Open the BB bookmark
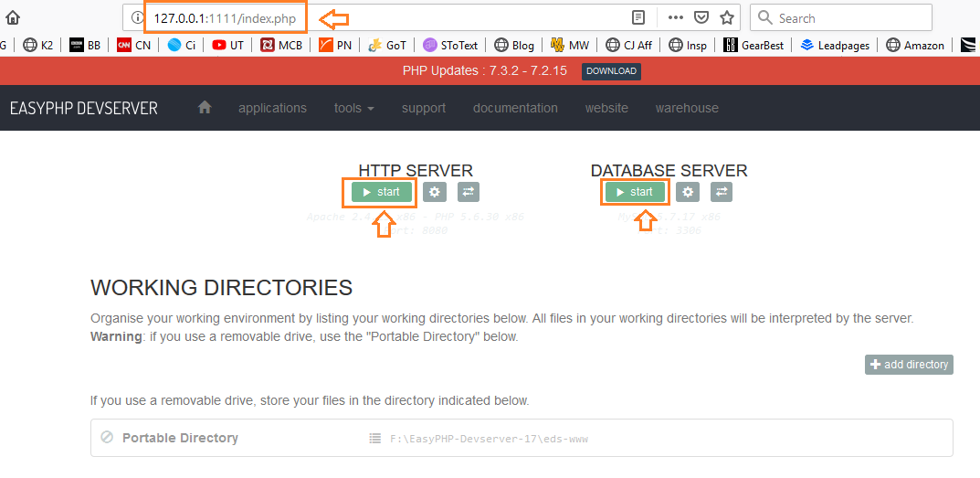This screenshot has height=478, width=980. point(85,45)
